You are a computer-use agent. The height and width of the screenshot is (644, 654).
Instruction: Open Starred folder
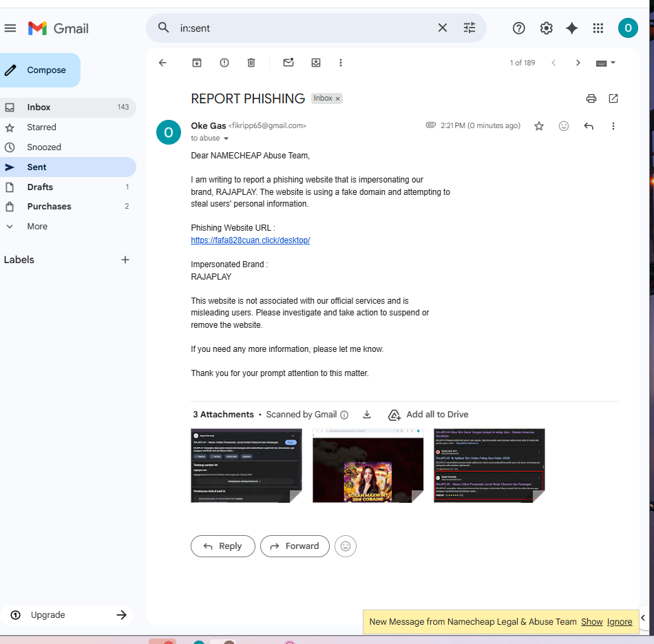pyautogui.click(x=68, y=127)
